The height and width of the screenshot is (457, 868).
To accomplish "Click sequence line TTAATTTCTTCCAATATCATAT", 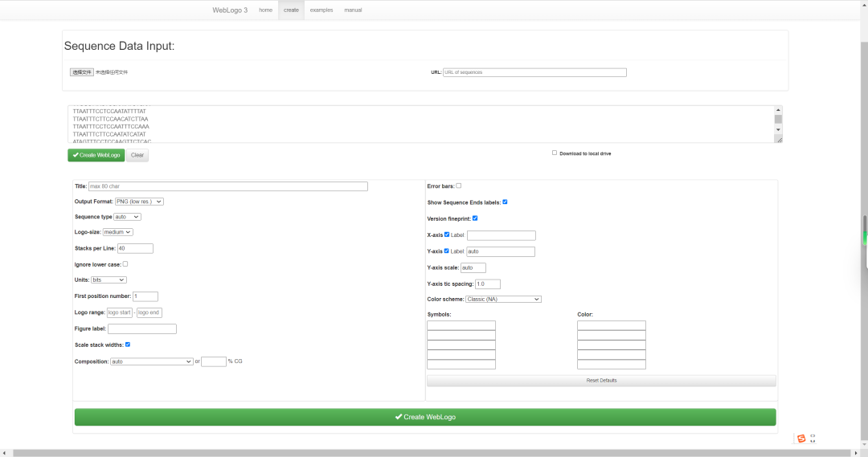I will point(109,134).
